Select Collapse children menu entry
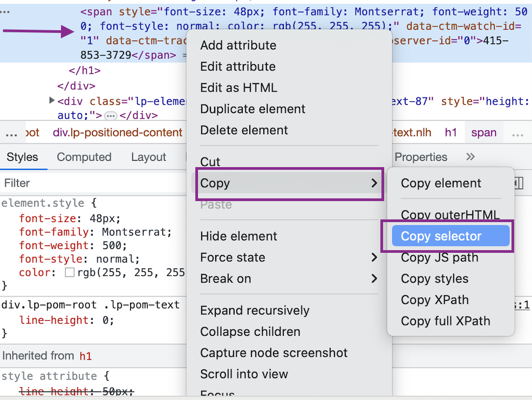 pyautogui.click(x=250, y=332)
